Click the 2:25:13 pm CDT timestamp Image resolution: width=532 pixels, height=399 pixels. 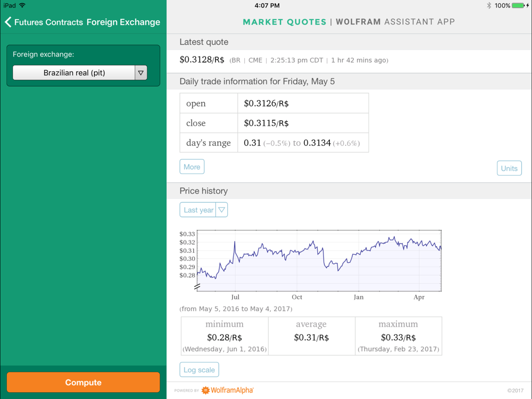coord(296,61)
